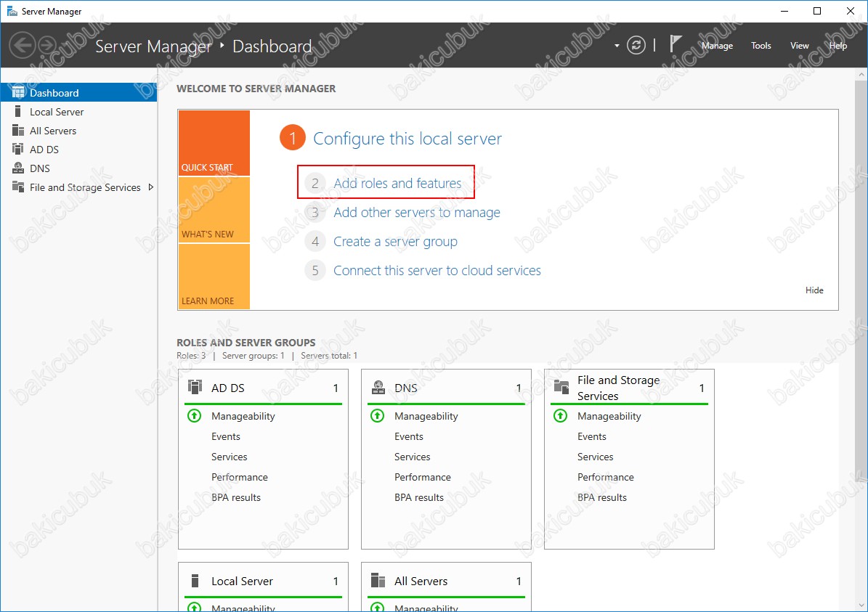Viewport: 868px width, 612px height.
Task: Click Events under DNS tile
Action: click(x=408, y=436)
